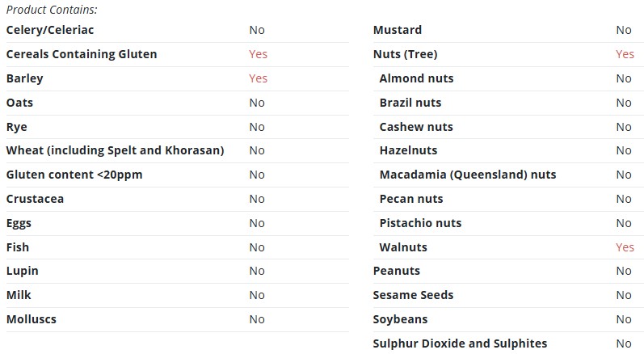Click the Macadamia (Queensland) nuts label
Viewport: 644px width, 354px height.
(468, 175)
